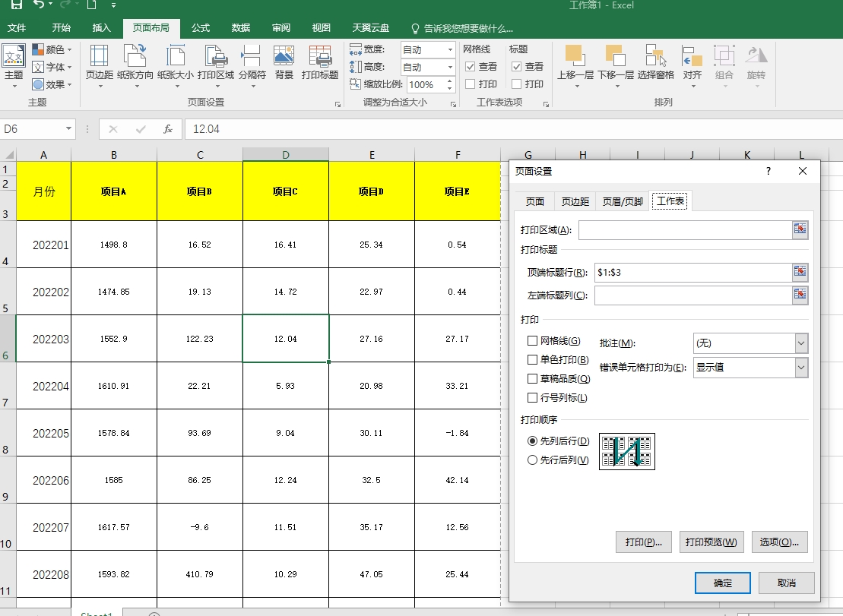Image resolution: width=843 pixels, height=616 pixels.
Task: Click 上移一层 bring forward icon
Action: tap(575, 55)
